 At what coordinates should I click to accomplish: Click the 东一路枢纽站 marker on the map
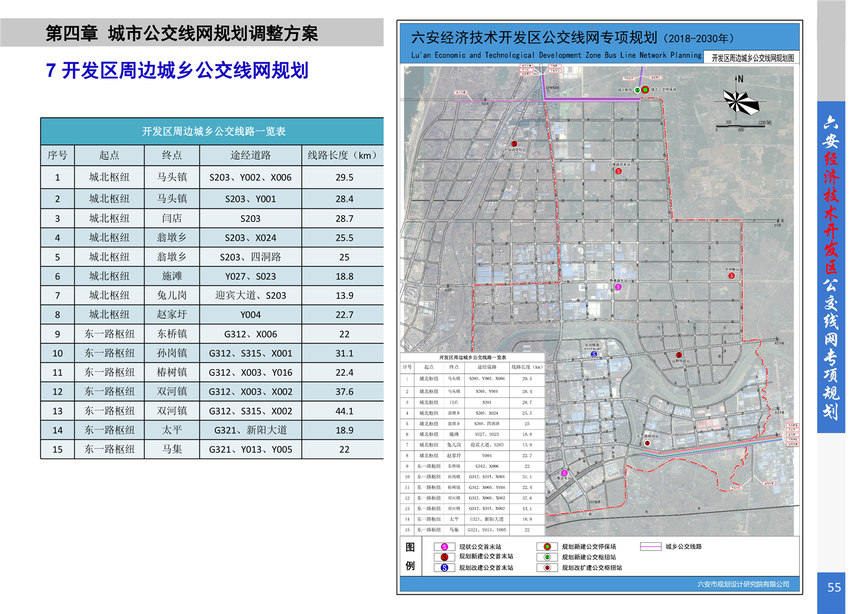[x=647, y=443]
